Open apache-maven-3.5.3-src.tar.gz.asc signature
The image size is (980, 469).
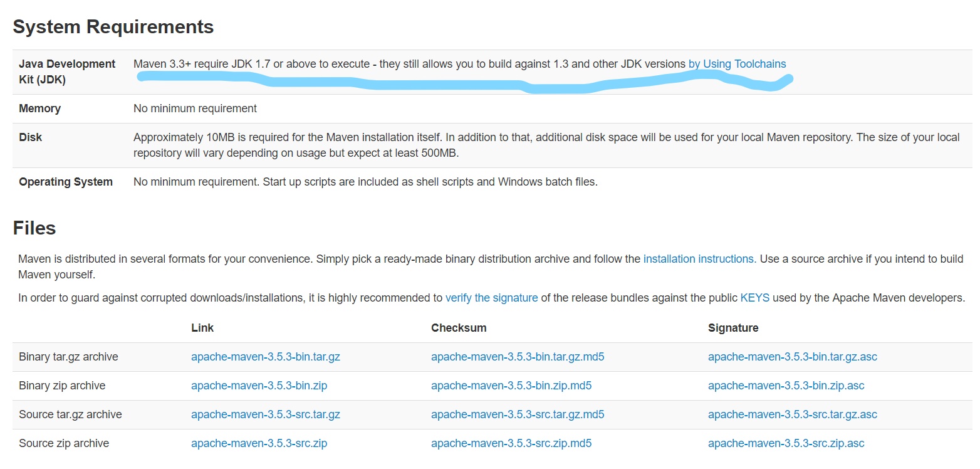pyautogui.click(x=793, y=414)
